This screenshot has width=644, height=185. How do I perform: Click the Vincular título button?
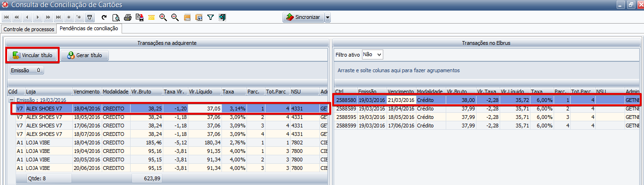32,55
